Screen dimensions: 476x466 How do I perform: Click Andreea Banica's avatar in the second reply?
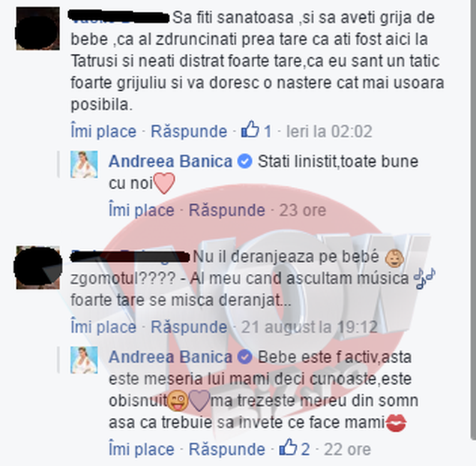tap(84, 360)
